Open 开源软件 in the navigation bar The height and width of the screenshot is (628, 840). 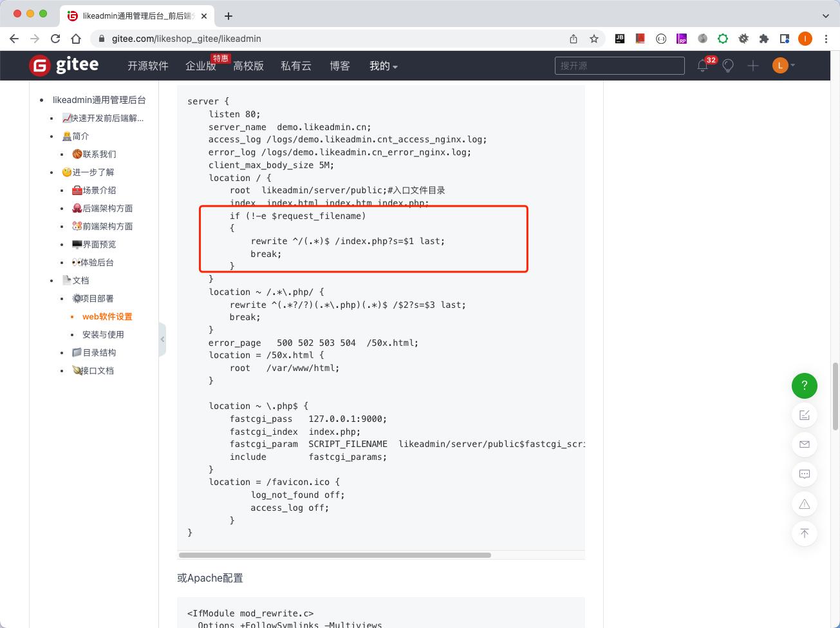click(x=147, y=66)
